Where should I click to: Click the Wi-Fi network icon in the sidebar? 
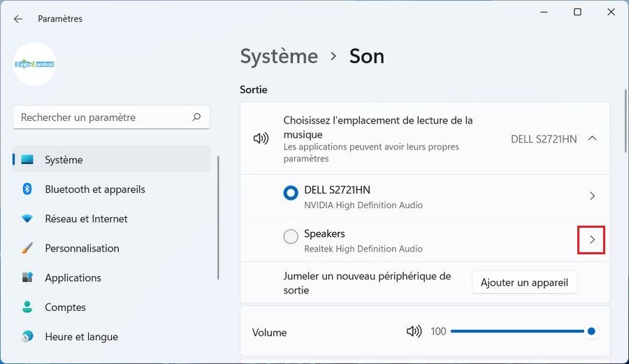[27, 219]
